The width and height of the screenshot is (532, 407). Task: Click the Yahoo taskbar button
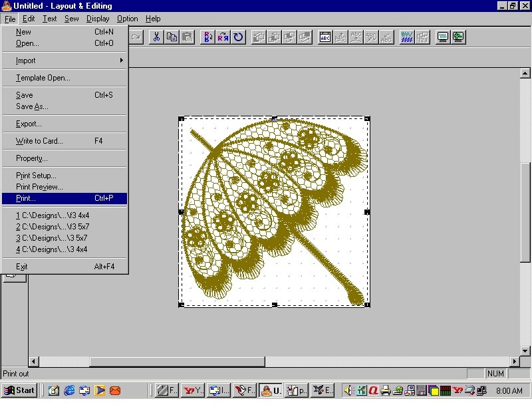193,391
